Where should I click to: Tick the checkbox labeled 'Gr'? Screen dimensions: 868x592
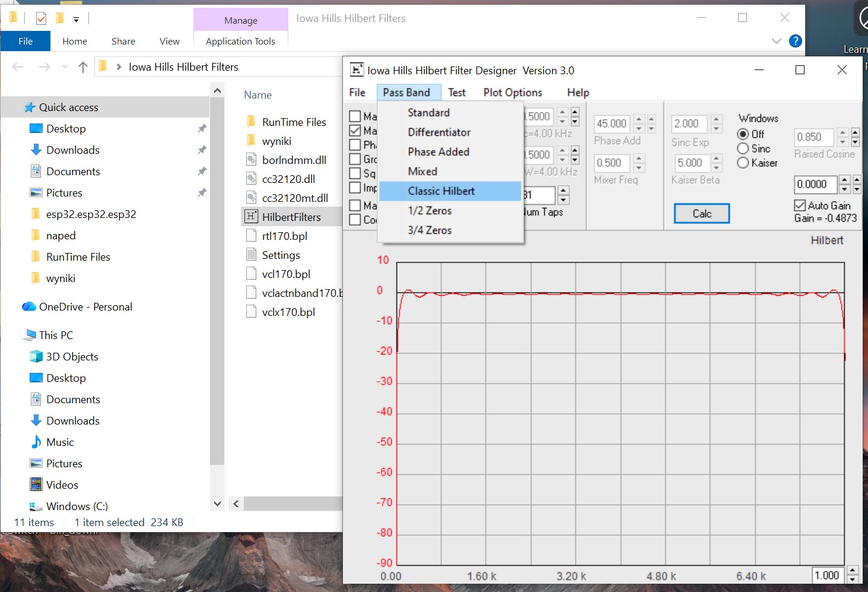(x=355, y=159)
